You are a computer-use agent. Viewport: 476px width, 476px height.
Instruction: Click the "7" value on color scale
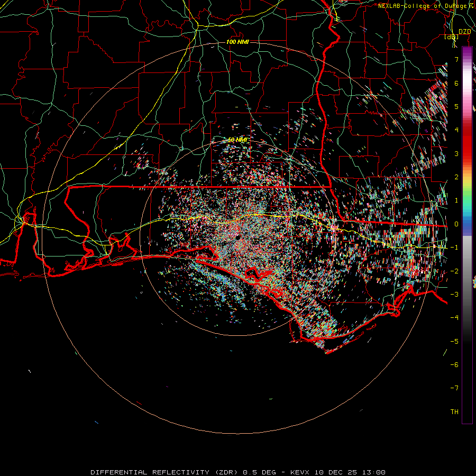(456, 59)
